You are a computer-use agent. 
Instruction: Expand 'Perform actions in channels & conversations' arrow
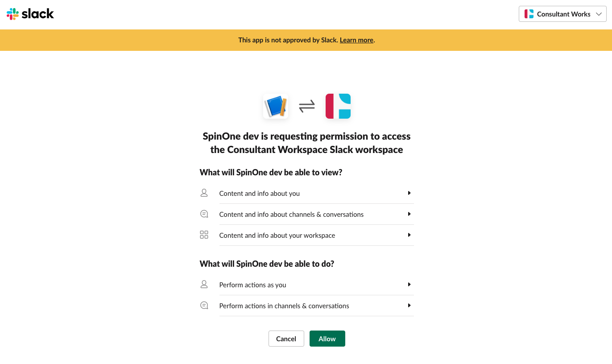pyautogui.click(x=409, y=306)
